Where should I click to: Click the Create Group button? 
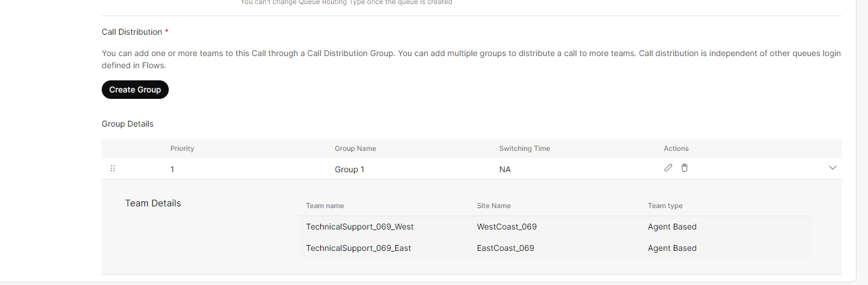(135, 90)
